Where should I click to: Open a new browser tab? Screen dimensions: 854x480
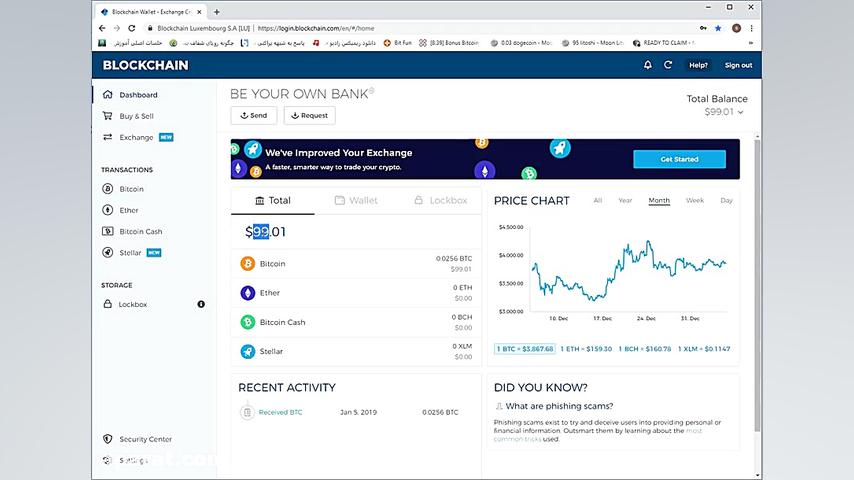(217, 11)
